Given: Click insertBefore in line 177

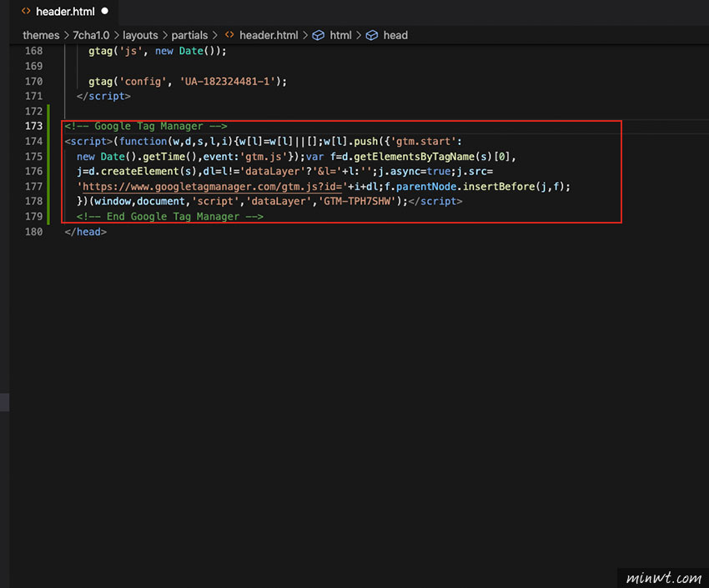Looking at the screenshot, I should 499,187.
